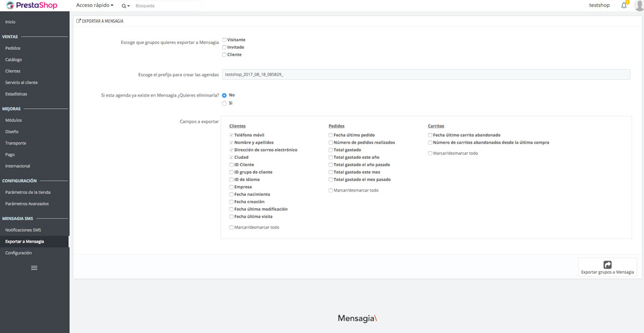Viewport: 644px width, 333px height.
Task: Open the Configuración link under Mensagia SMS
Action: [18, 253]
